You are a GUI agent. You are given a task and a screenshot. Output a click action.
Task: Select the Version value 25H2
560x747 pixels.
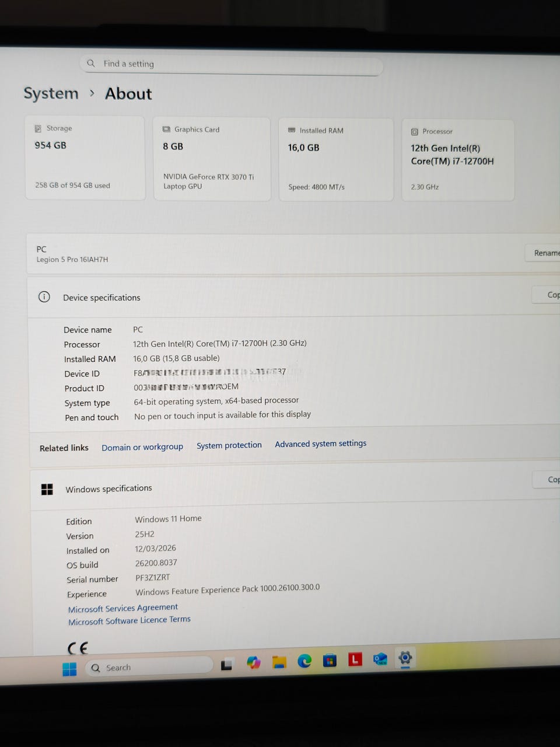(145, 533)
